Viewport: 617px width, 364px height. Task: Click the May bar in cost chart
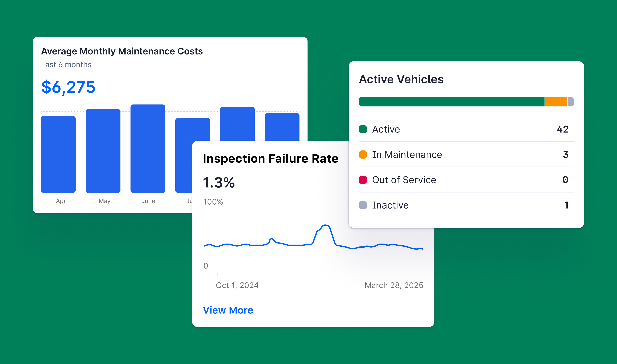tap(103, 151)
